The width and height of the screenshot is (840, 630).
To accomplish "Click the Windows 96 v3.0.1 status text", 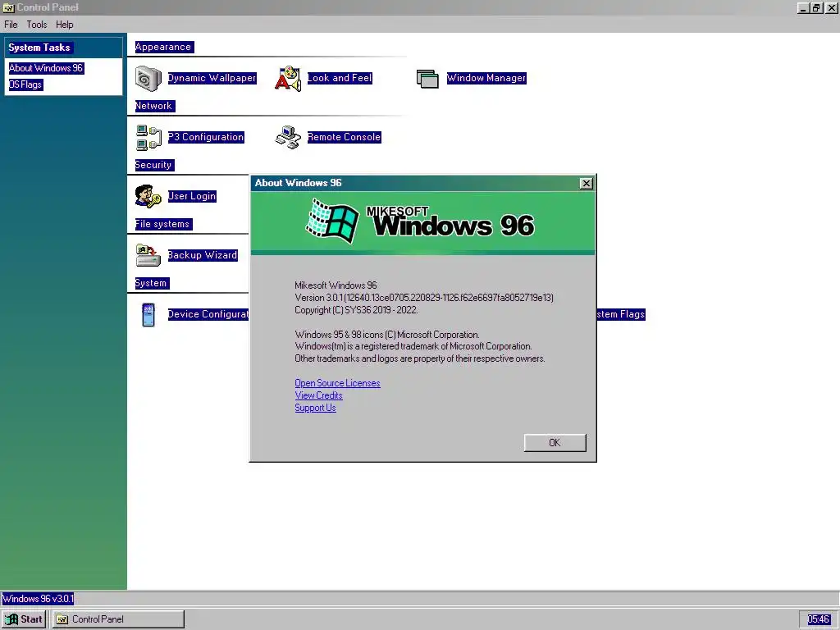I will point(38,598).
